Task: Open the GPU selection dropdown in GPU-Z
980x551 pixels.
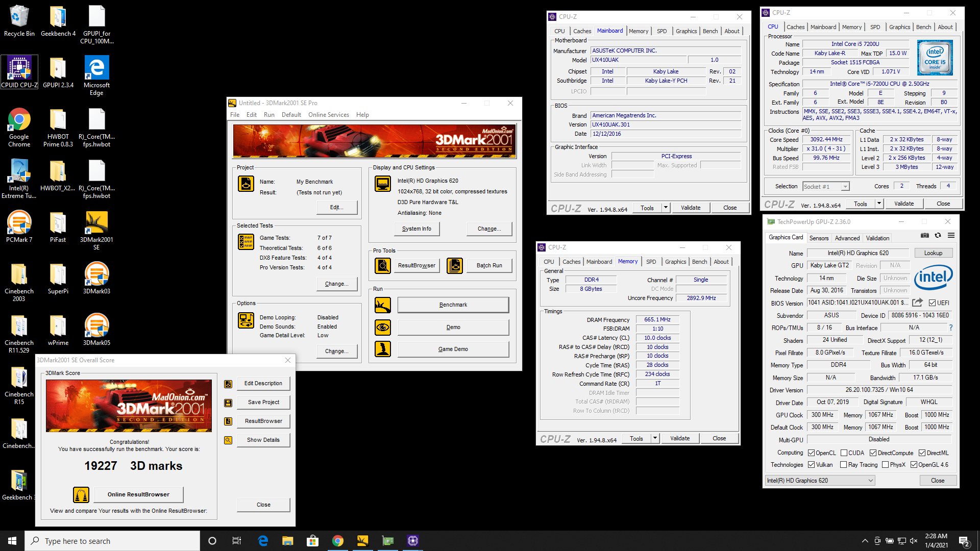Action: click(x=820, y=481)
